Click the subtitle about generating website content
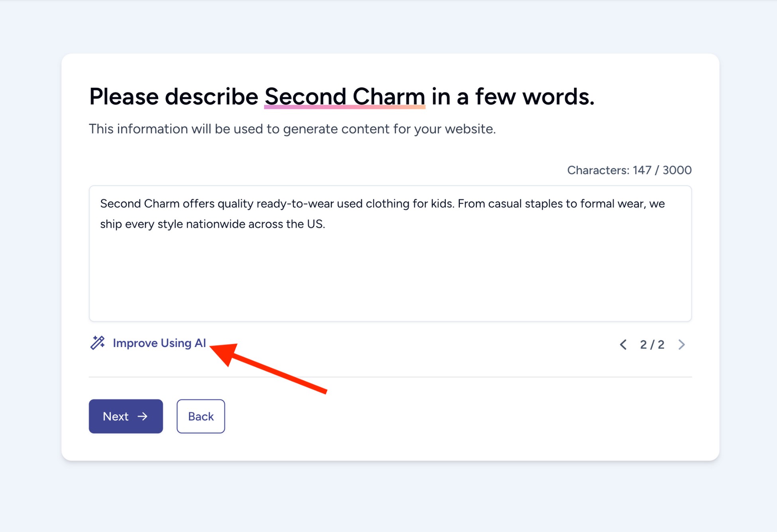 [292, 129]
